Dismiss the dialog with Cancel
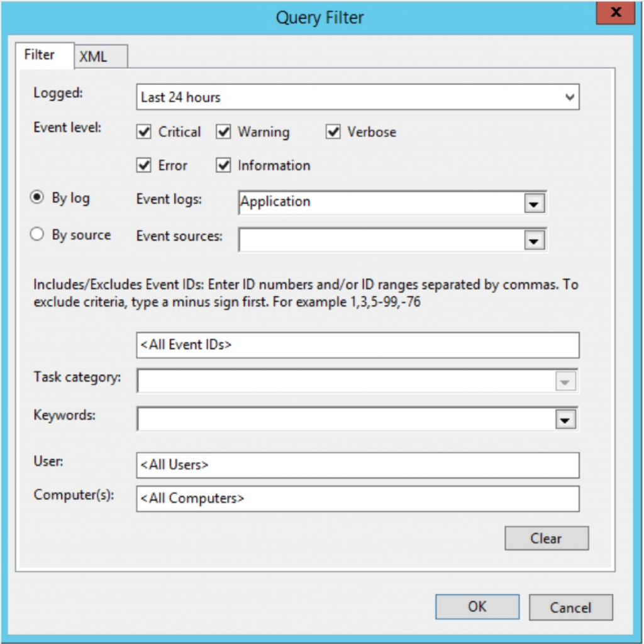The height and width of the screenshot is (644, 644). click(x=570, y=606)
